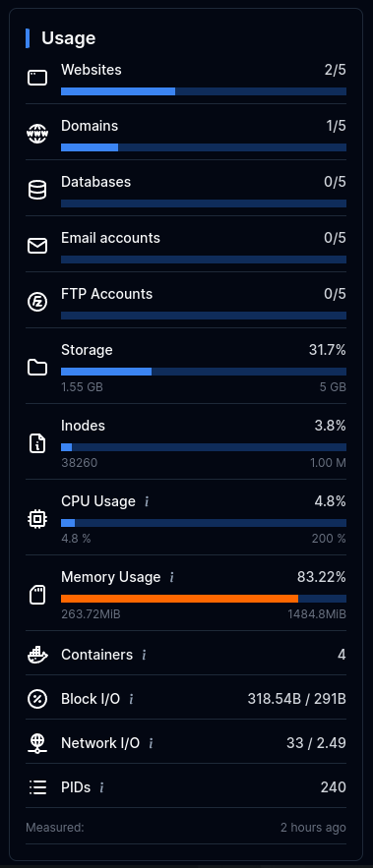Click the PIDs list icon
373x868 pixels.
tap(37, 787)
